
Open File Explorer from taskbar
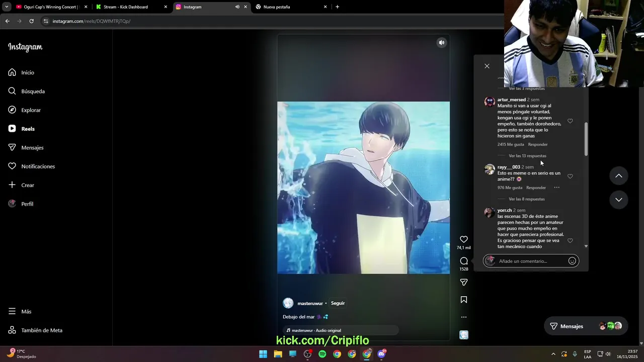click(x=278, y=354)
